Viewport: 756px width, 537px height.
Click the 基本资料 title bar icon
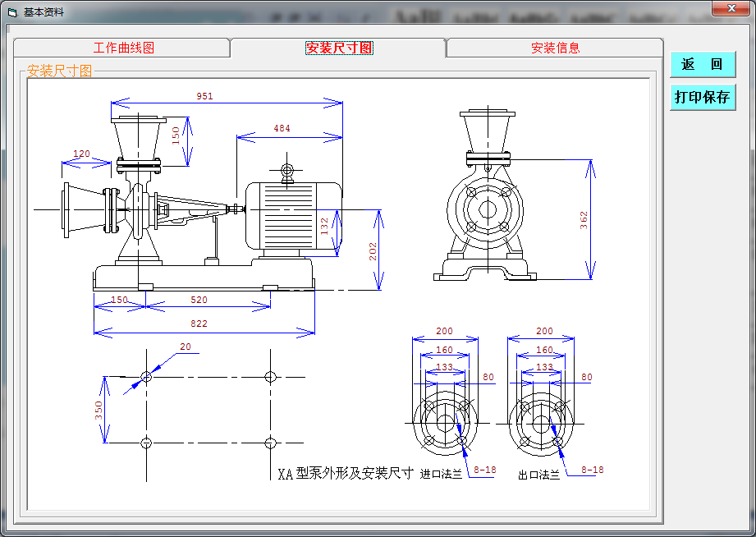point(12,12)
